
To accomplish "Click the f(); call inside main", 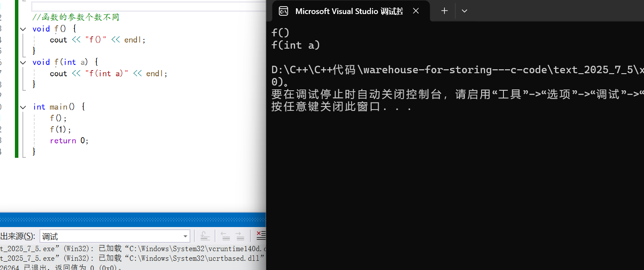I will [59, 118].
